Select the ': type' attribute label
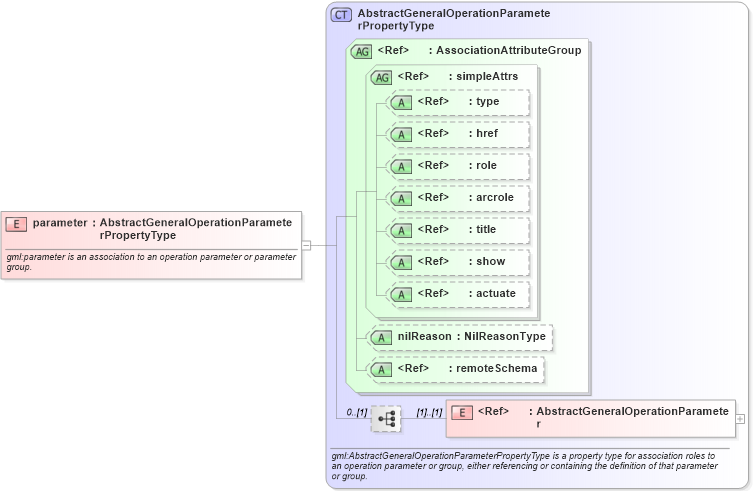753x491 pixels. pos(484,101)
